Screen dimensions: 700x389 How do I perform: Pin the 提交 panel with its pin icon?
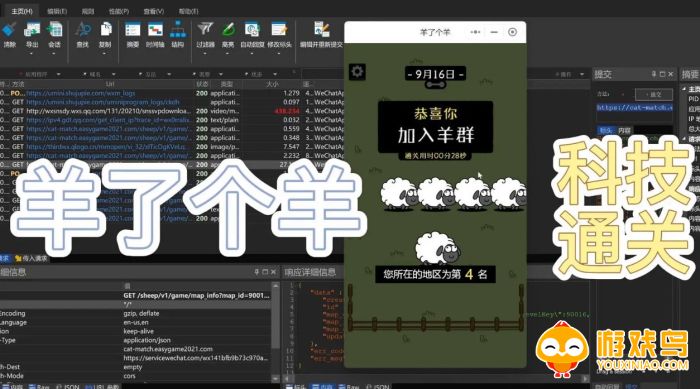pyautogui.click(x=654, y=74)
